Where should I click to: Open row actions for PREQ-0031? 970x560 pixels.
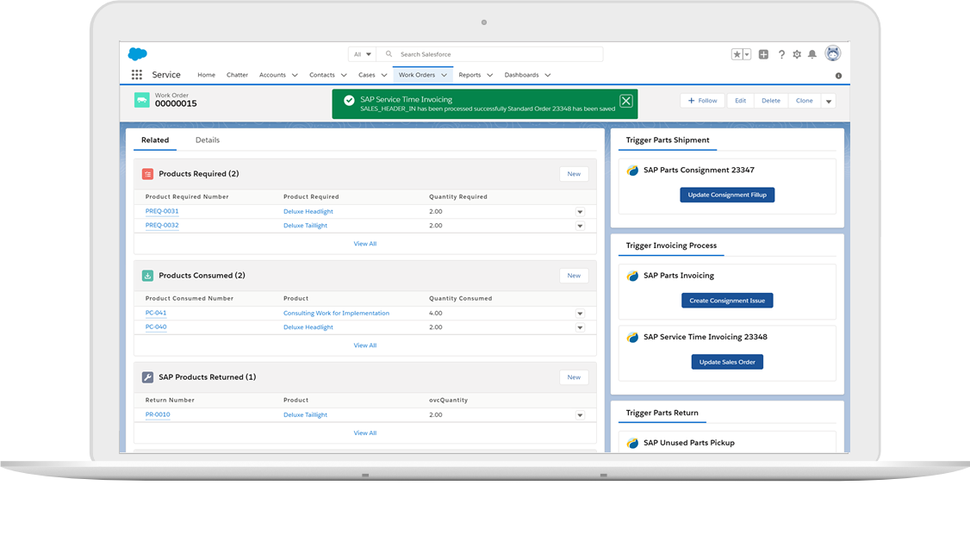[x=580, y=212]
